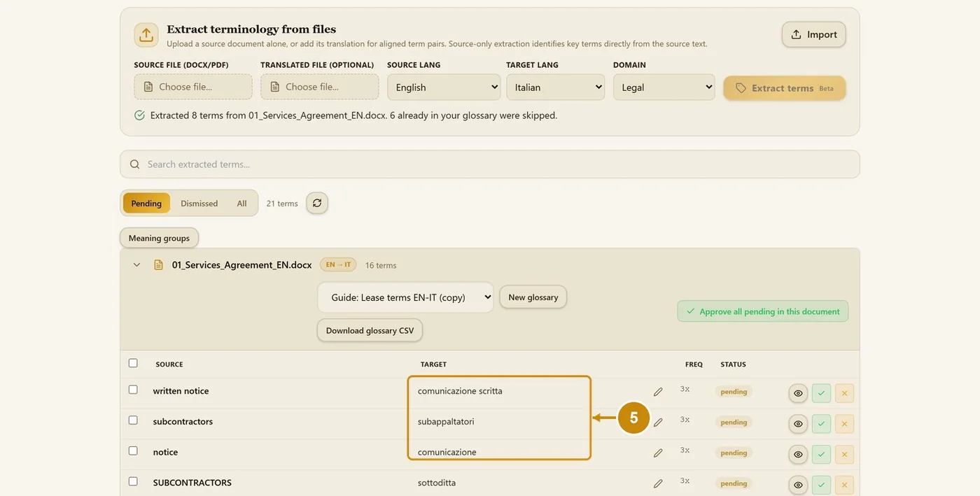Open the Target Lang dropdown set to Italian

(x=555, y=87)
